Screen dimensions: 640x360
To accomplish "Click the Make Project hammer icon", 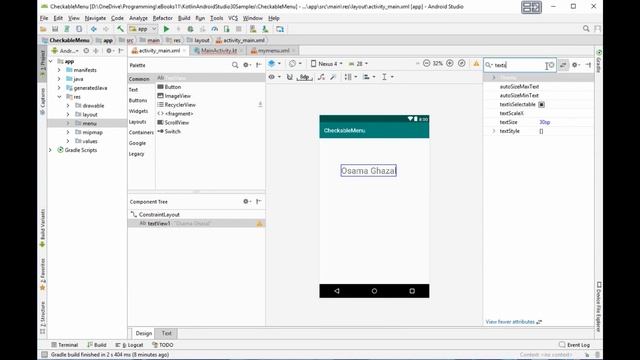I will pos(120,29).
